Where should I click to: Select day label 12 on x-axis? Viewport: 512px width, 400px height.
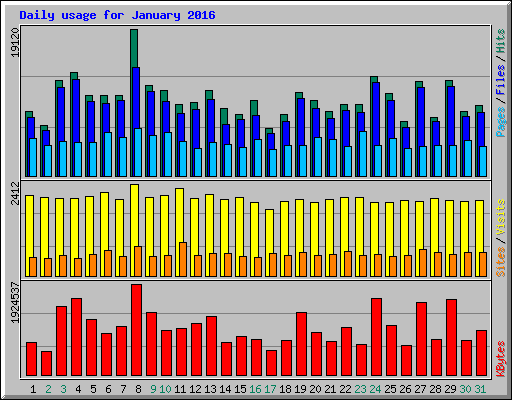[x=195, y=389]
